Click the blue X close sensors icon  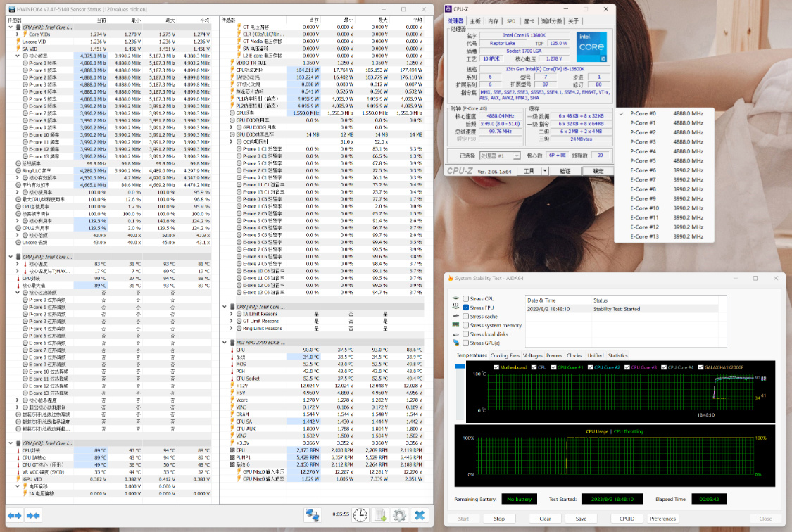(x=420, y=515)
